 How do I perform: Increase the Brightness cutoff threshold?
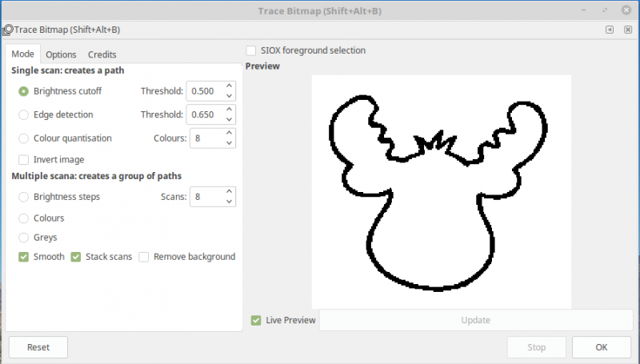(229, 86)
